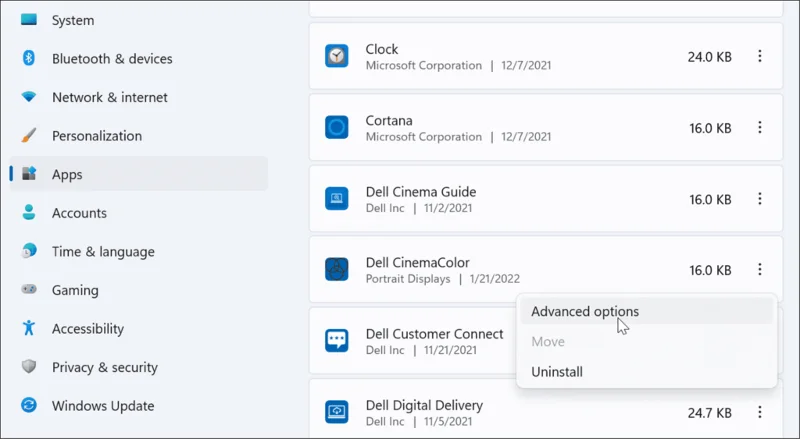Click the Privacy & security shield icon

point(29,367)
